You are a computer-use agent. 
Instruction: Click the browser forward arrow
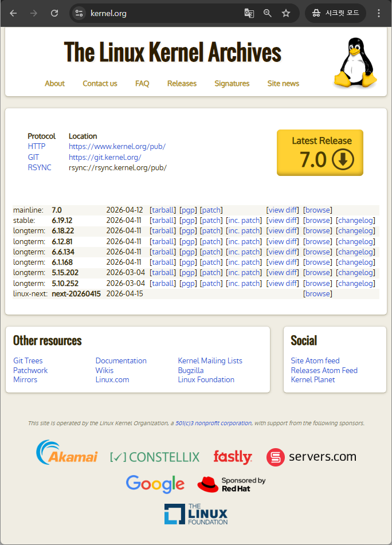click(34, 13)
